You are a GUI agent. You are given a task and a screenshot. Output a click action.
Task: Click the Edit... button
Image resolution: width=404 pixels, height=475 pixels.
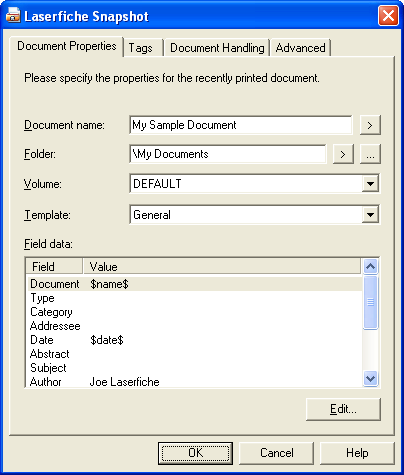click(343, 409)
